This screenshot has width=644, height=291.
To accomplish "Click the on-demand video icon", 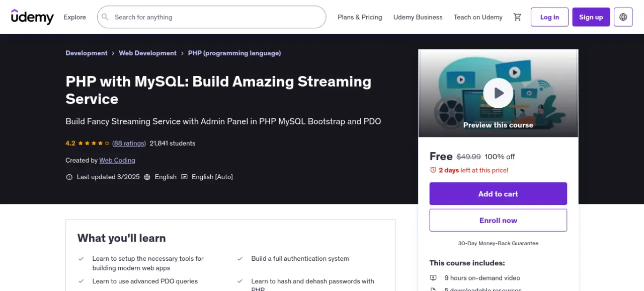I will point(433,278).
